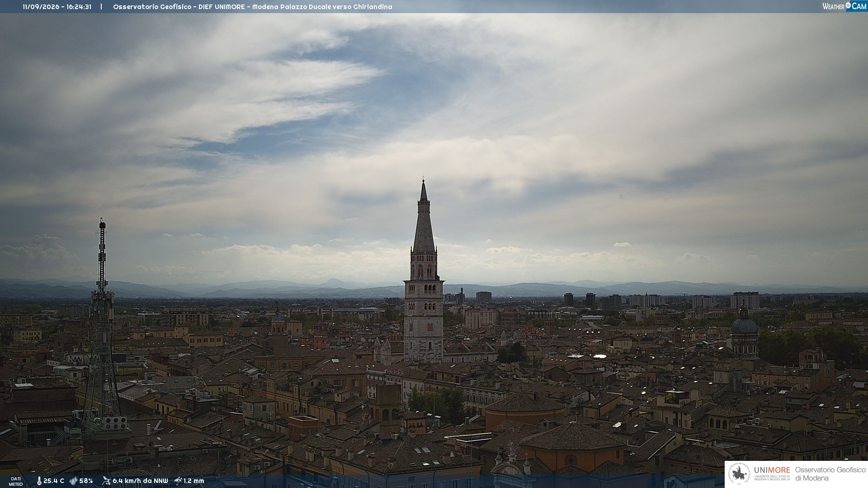Image resolution: width=868 pixels, height=488 pixels.
Task: Click the wind anemometer icon
Action: point(106,481)
